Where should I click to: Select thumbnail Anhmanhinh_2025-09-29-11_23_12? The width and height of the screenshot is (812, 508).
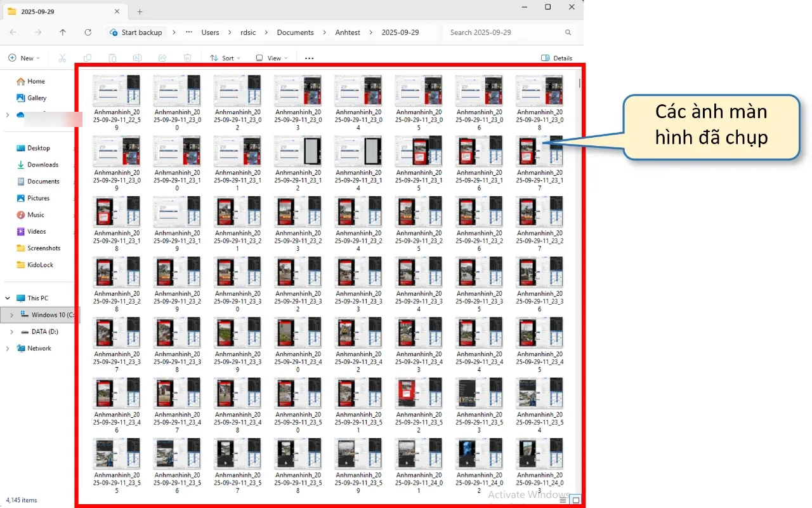pyautogui.click(x=298, y=164)
